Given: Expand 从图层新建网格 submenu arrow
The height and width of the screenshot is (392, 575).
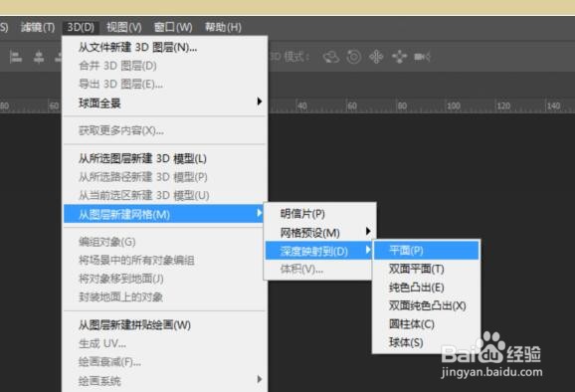Looking at the screenshot, I should [260, 213].
